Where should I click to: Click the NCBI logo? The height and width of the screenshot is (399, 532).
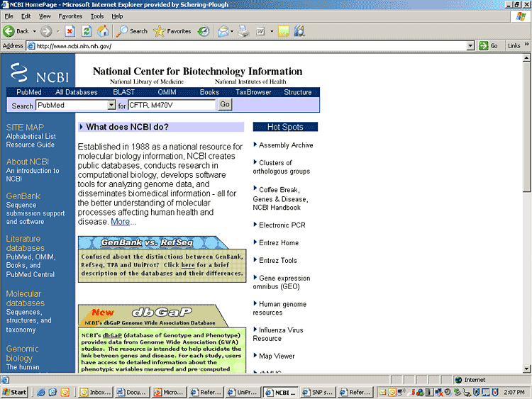coord(39,73)
